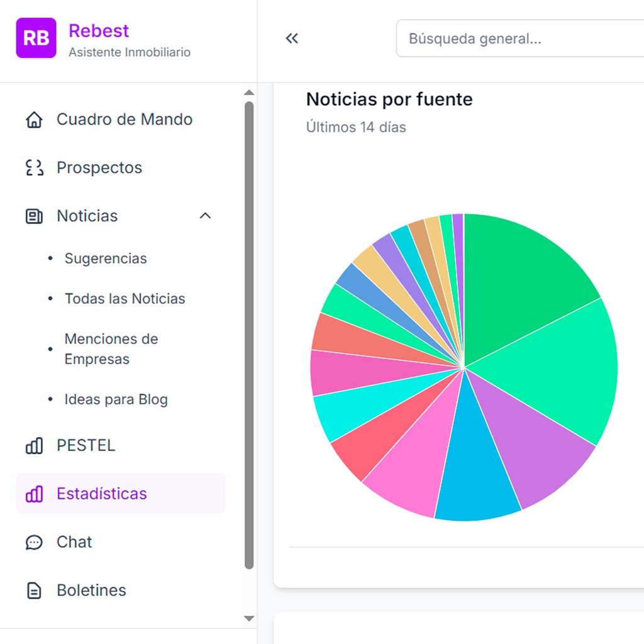
Task: Click the Cuadro de Mando home icon
Action: click(34, 119)
